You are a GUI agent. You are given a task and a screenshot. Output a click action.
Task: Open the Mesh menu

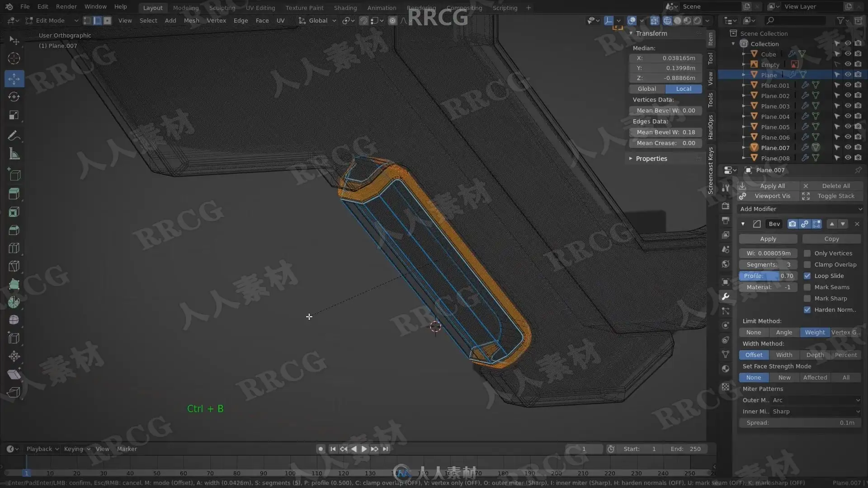[x=191, y=20]
